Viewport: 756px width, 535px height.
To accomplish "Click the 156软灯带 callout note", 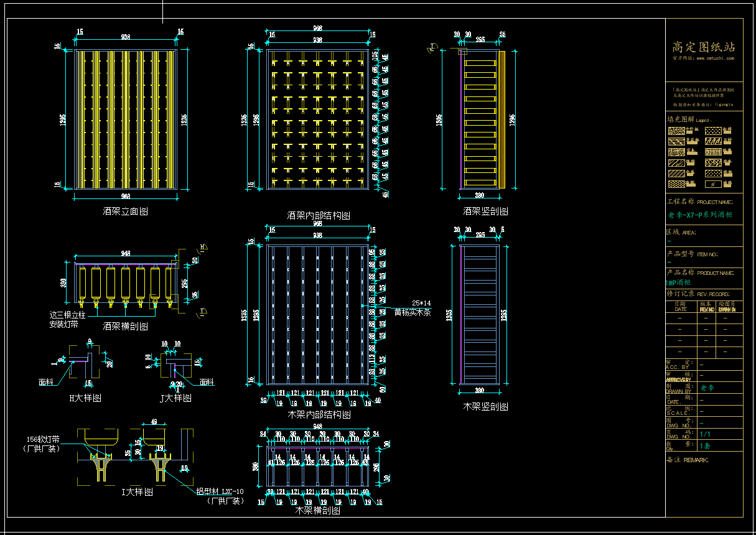I will [x=44, y=439].
